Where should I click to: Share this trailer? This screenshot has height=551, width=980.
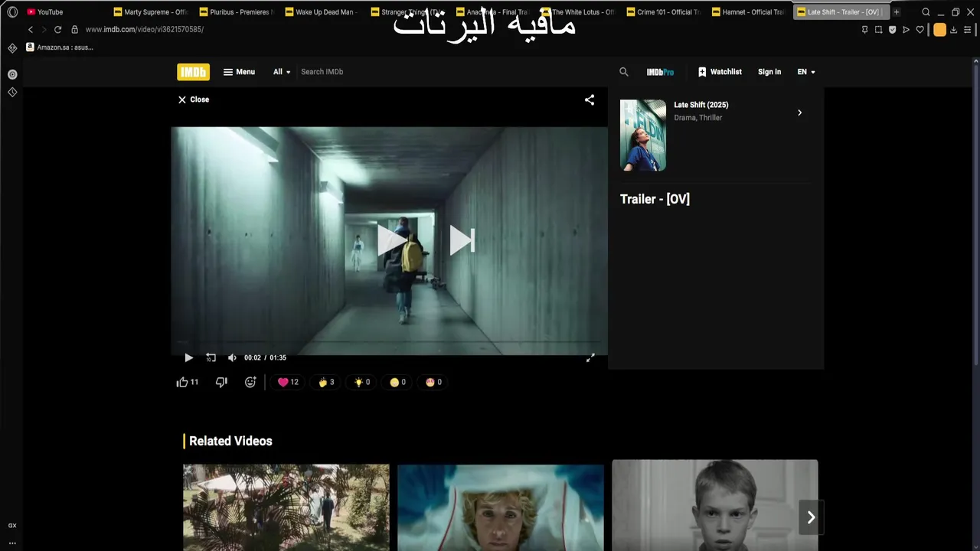[x=590, y=99]
